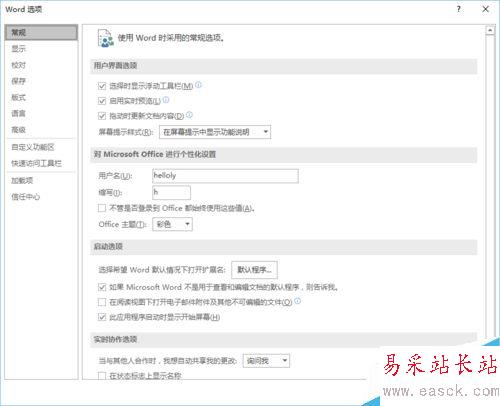Click the scrollbar up arrow

[490, 30]
